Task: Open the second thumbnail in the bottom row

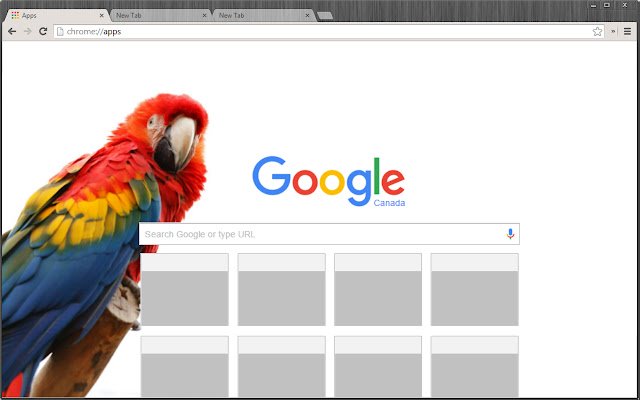Action: (x=282, y=367)
